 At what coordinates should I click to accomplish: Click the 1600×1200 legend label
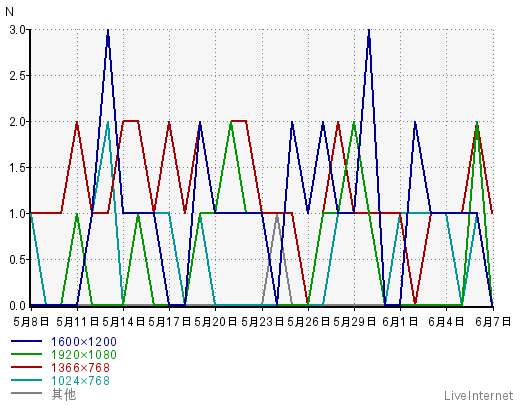point(84,342)
